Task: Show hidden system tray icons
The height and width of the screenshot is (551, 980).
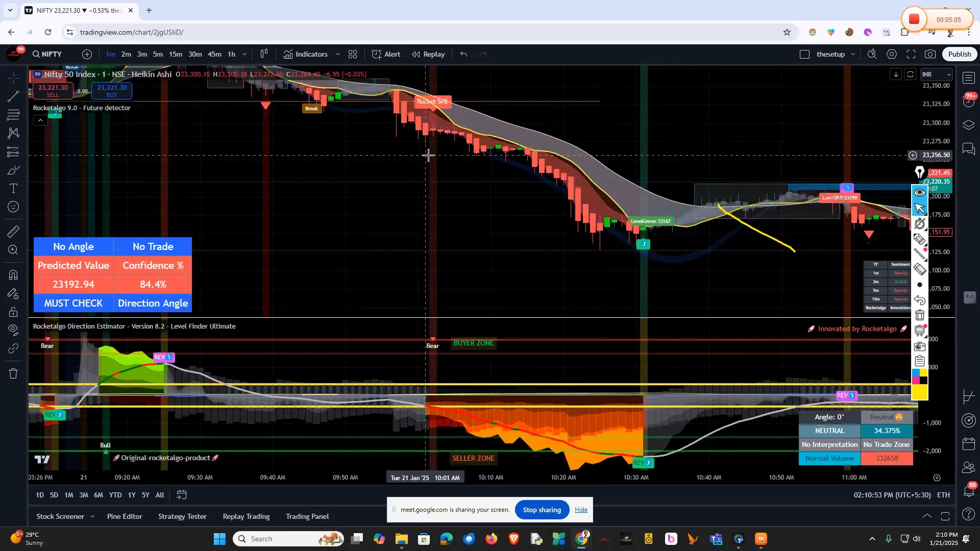Action: [x=872, y=539]
